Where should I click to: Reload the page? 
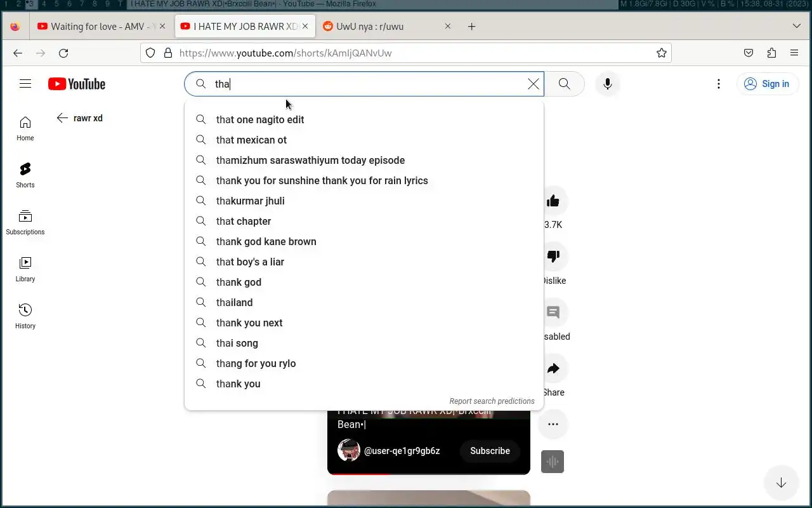pos(63,53)
